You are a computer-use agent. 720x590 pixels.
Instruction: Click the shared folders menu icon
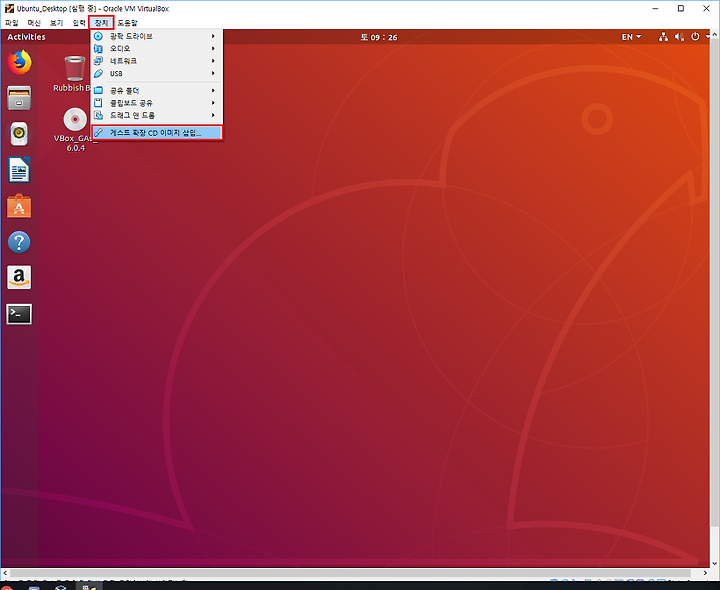[x=98, y=90]
